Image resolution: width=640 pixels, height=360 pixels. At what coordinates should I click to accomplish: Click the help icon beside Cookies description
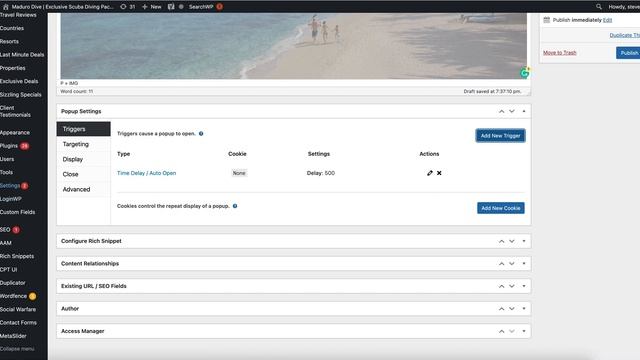(235, 206)
